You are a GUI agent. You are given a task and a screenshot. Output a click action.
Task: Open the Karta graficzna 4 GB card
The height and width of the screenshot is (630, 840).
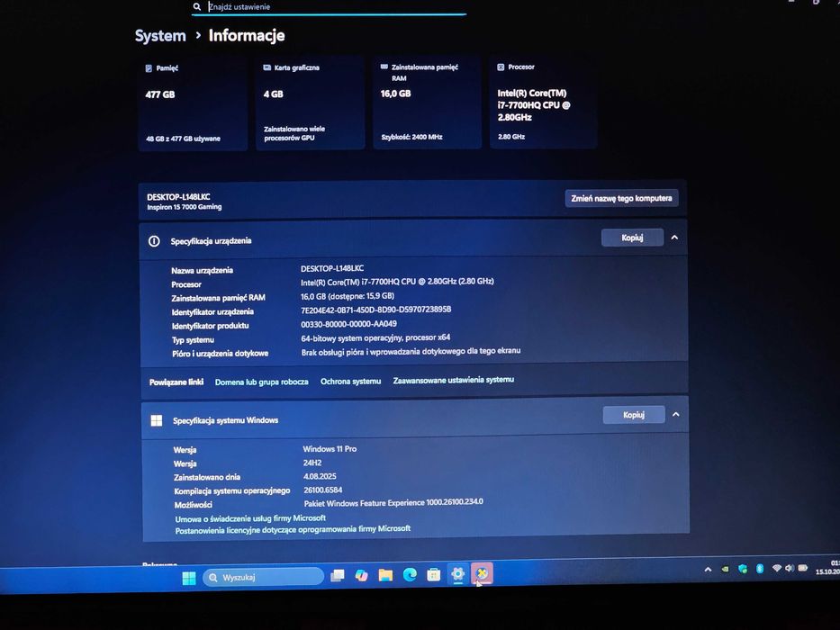[311, 103]
